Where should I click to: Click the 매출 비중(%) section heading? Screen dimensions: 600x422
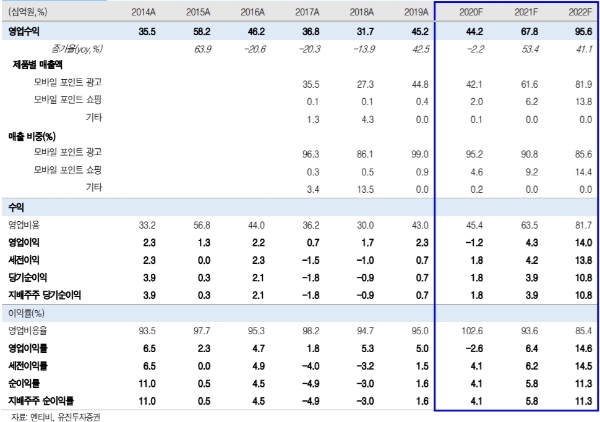(x=32, y=136)
